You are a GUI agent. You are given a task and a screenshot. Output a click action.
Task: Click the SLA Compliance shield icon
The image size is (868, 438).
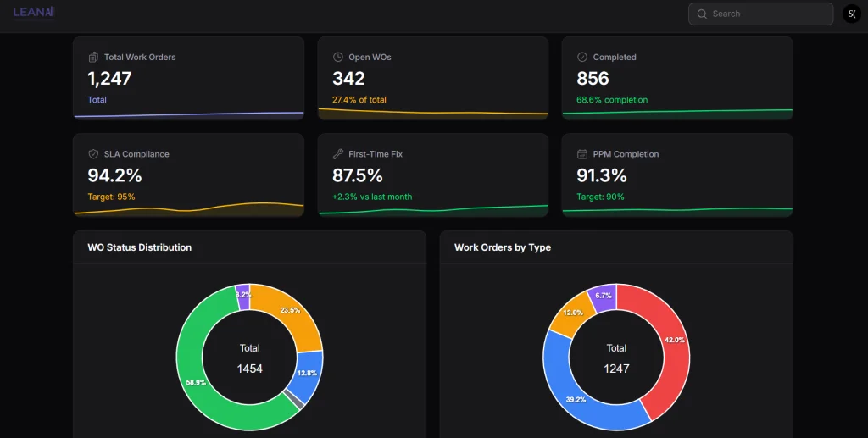point(93,154)
